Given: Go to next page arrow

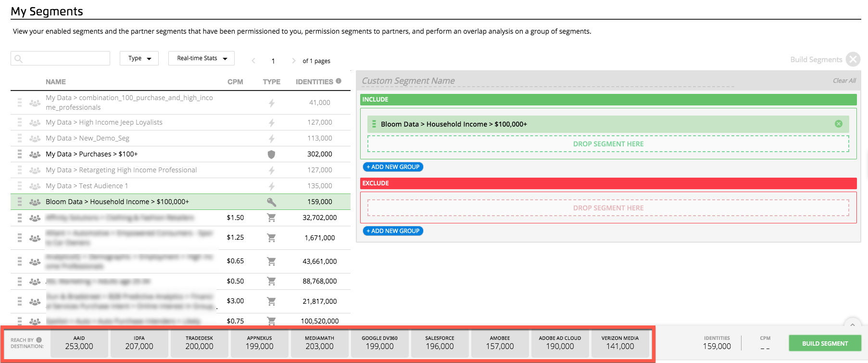Looking at the screenshot, I should 293,61.
